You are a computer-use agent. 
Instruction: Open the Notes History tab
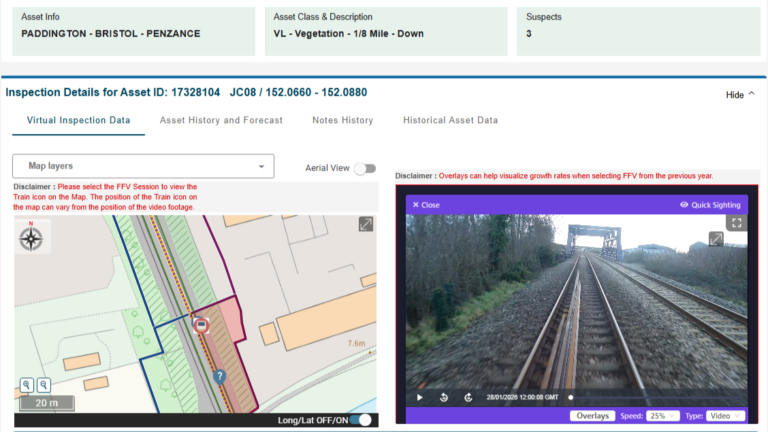[x=343, y=120]
